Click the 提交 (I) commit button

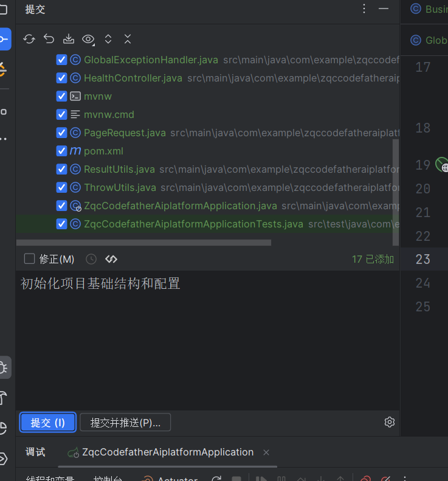tap(48, 423)
